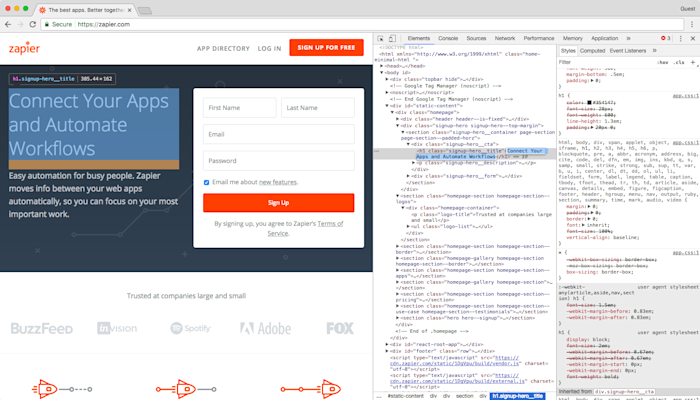Focus the First Name input field
The height and width of the screenshot is (400, 700).
click(240, 108)
